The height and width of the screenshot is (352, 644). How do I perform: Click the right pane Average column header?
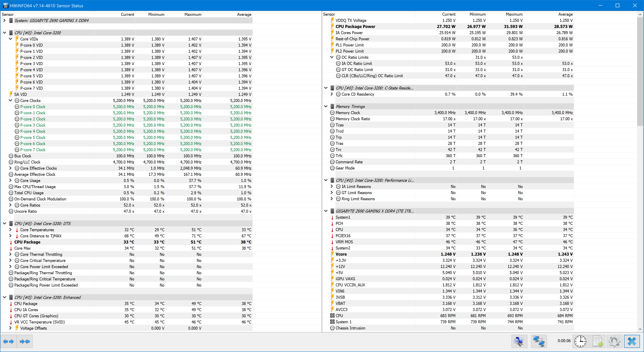tap(565, 14)
